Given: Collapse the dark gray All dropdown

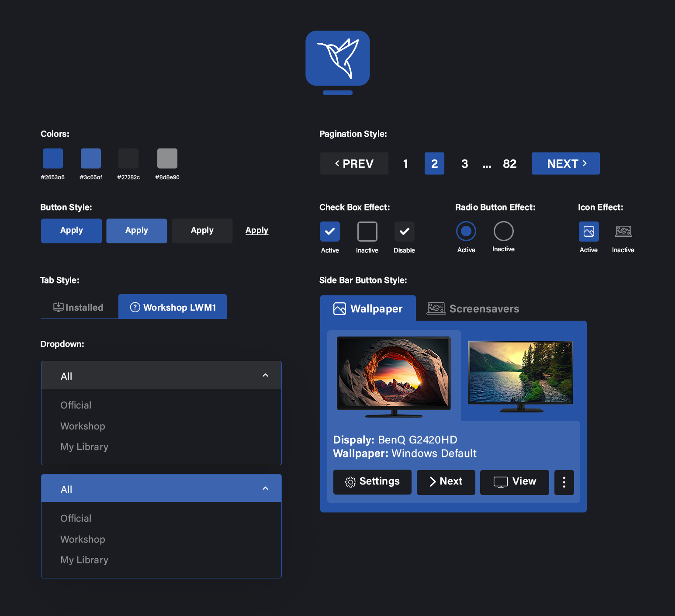Looking at the screenshot, I should (265, 375).
